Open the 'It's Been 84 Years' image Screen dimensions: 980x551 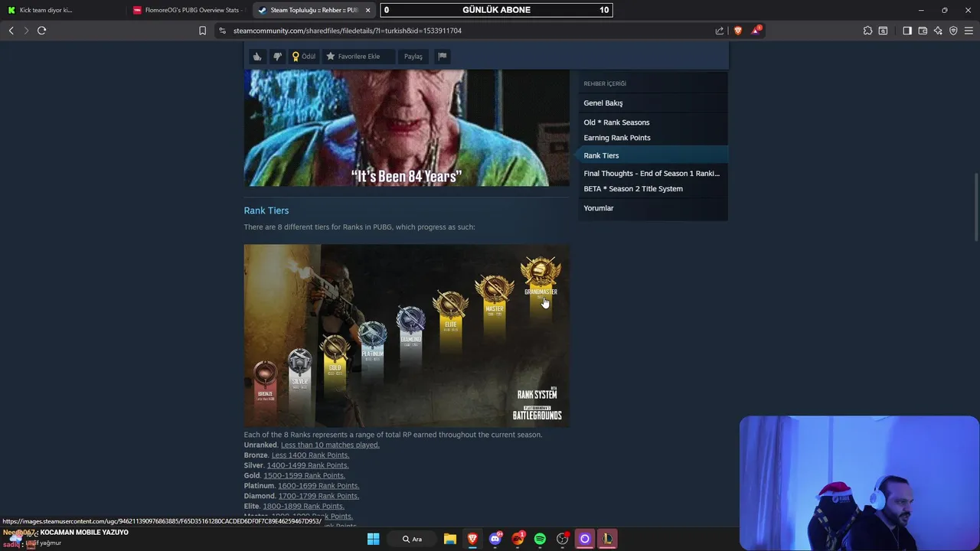pyautogui.click(x=407, y=128)
